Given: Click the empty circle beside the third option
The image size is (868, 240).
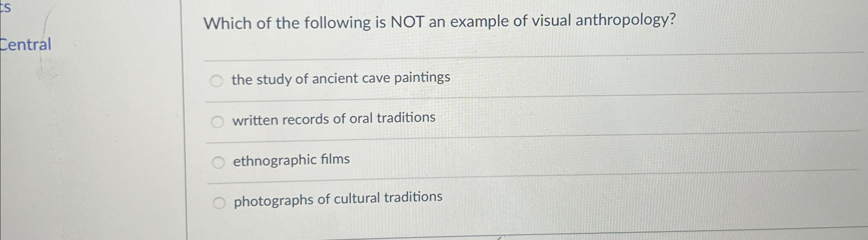Looking at the screenshot, I should 218,162.
